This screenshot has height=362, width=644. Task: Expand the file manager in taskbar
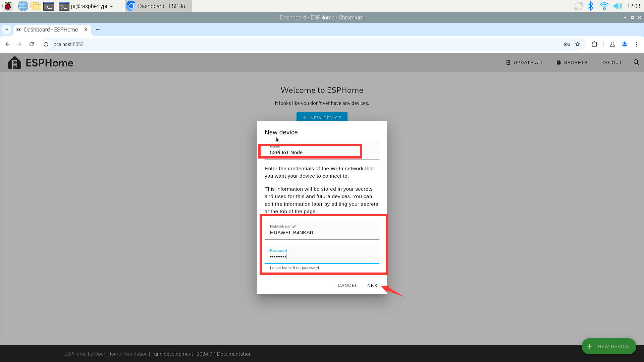(x=36, y=6)
